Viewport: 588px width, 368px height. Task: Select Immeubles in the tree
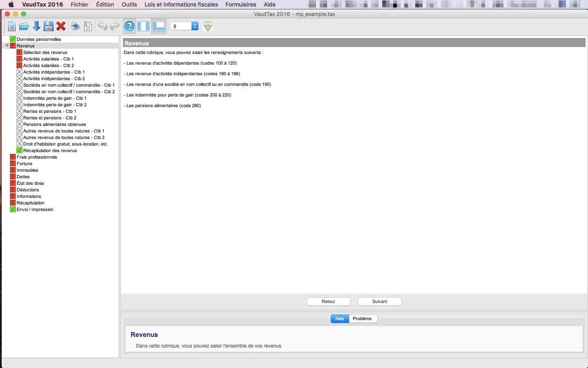click(27, 170)
